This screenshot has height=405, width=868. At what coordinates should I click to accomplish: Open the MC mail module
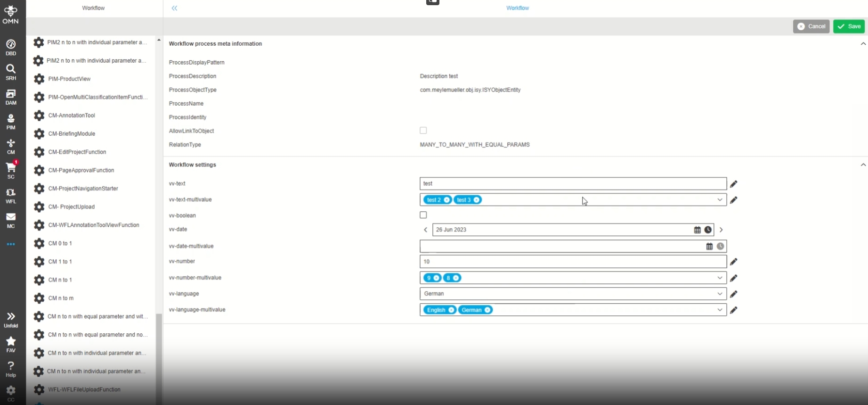11,220
